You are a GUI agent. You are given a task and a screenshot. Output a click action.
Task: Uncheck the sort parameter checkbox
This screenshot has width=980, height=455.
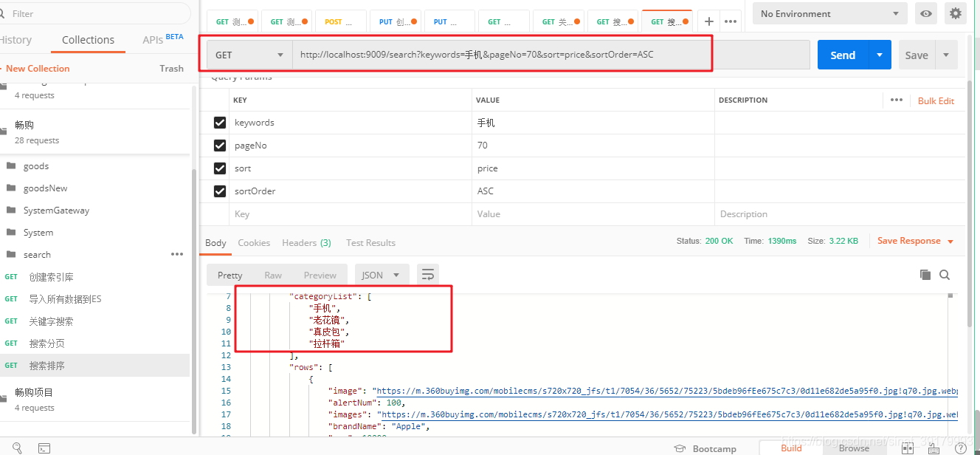coord(219,168)
